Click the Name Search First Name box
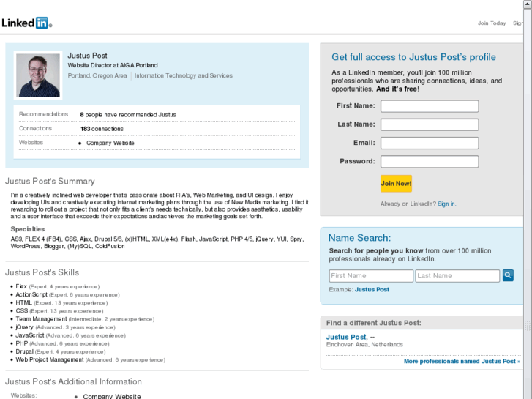This screenshot has height=399, width=532. click(x=371, y=276)
